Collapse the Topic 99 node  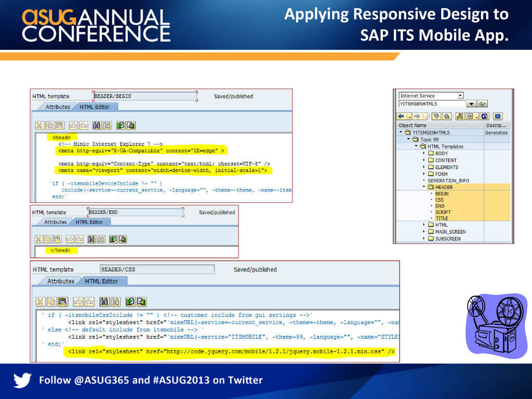[408, 139]
